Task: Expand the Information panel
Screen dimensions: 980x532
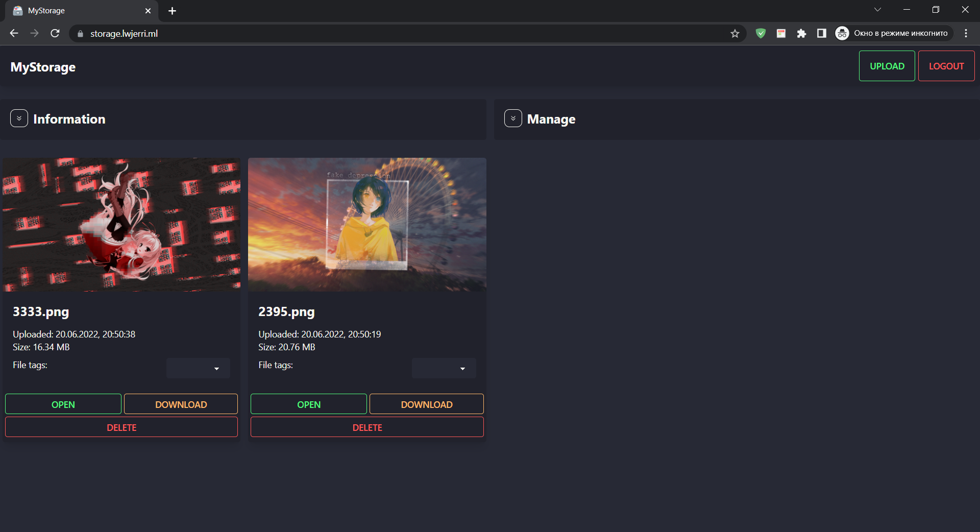Action: tap(19, 118)
